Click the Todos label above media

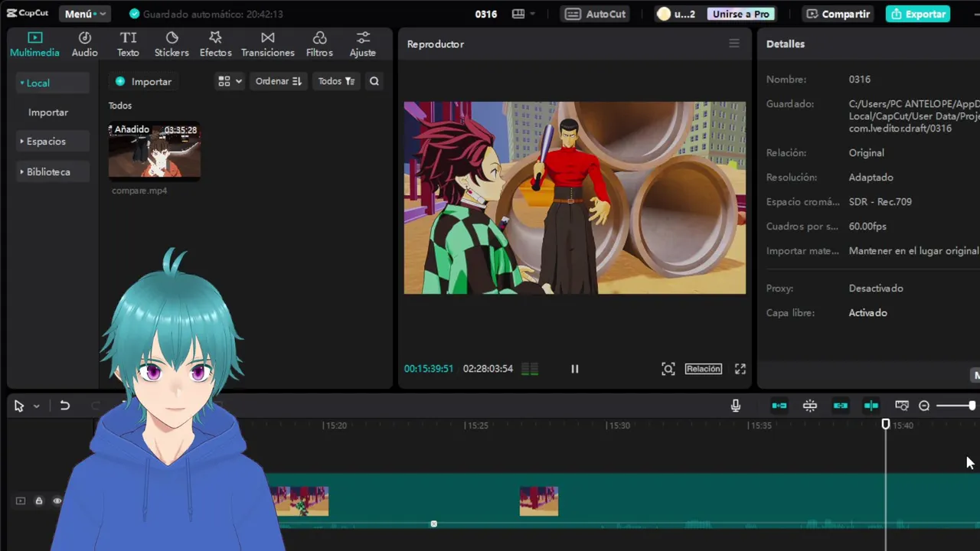[x=120, y=106]
